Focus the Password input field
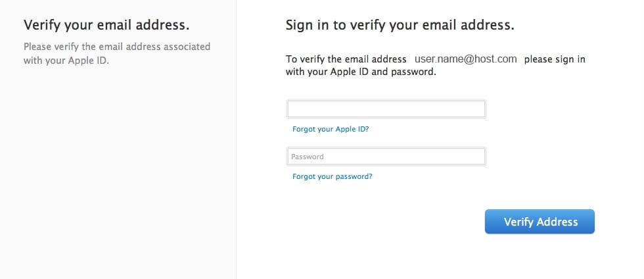Image resolution: width=644 pixels, height=279 pixels. pos(386,157)
